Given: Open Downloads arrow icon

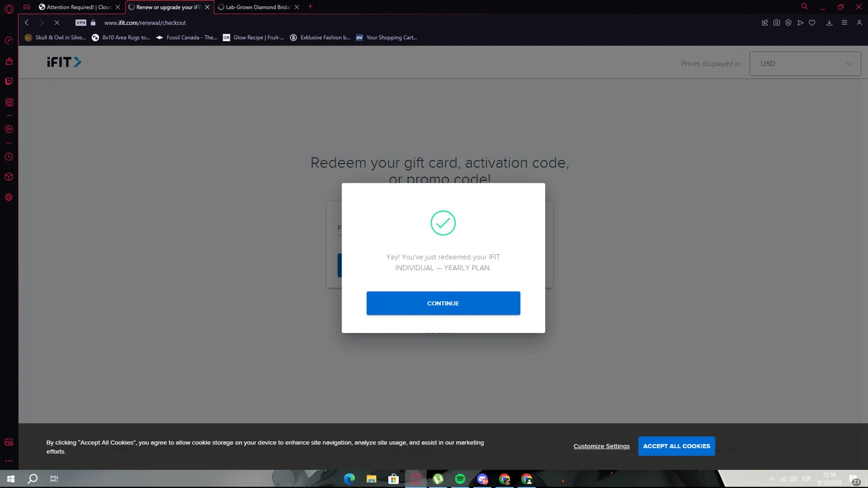Looking at the screenshot, I should [829, 23].
